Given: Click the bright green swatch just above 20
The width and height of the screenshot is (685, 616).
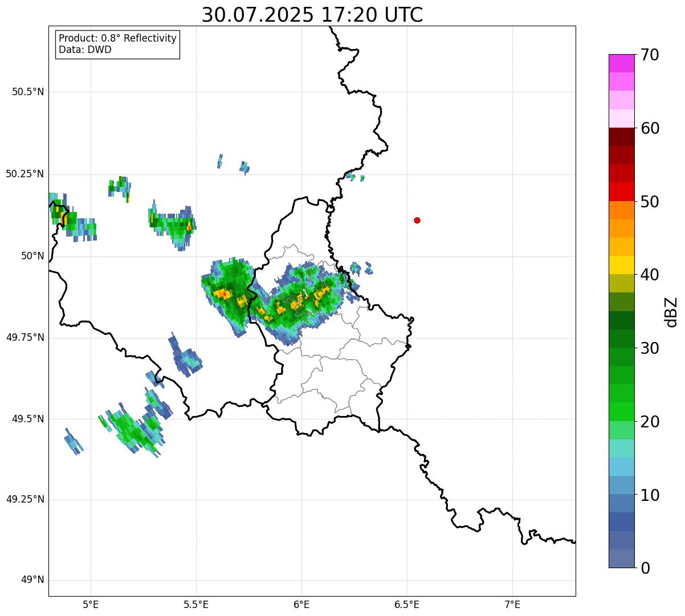Looking at the screenshot, I should (621, 412).
